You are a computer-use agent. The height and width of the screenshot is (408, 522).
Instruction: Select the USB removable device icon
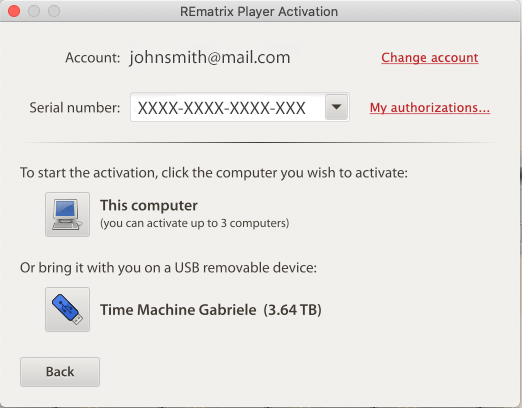[x=67, y=309]
